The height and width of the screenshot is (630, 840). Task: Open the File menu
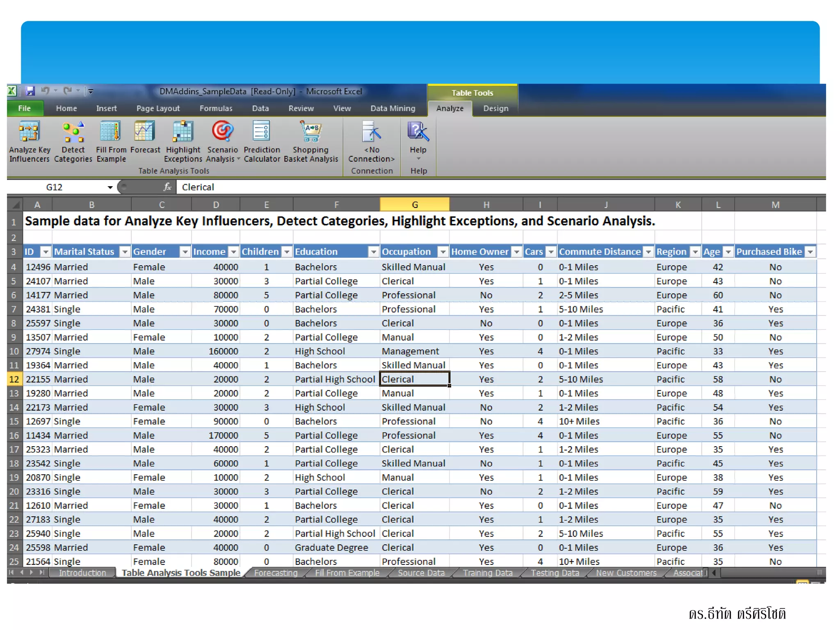point(25,108)
